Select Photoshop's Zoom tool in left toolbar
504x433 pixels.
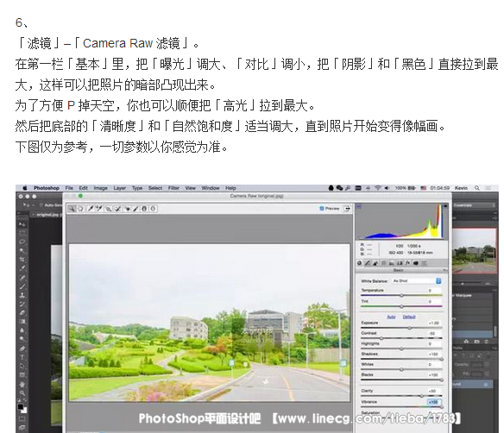click(x=22, y=392)
